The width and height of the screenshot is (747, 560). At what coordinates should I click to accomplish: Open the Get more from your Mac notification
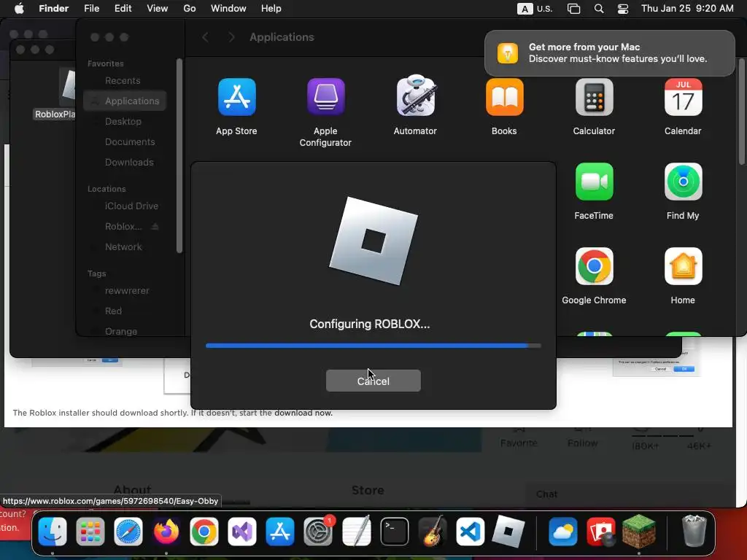[609, 52]
